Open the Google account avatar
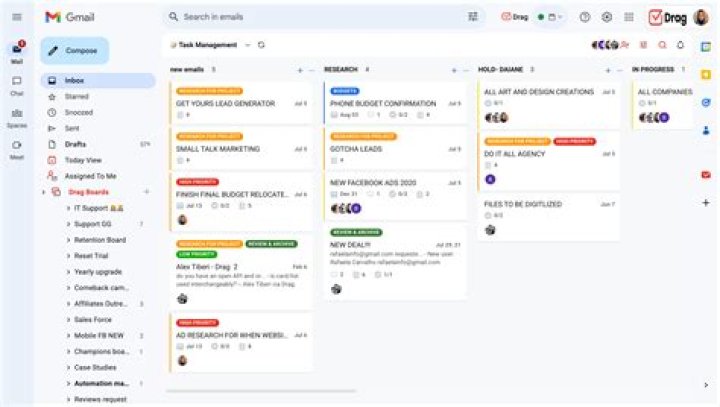Screen dimensions: 720x407 pyautogui.click(x=701, y=17)
